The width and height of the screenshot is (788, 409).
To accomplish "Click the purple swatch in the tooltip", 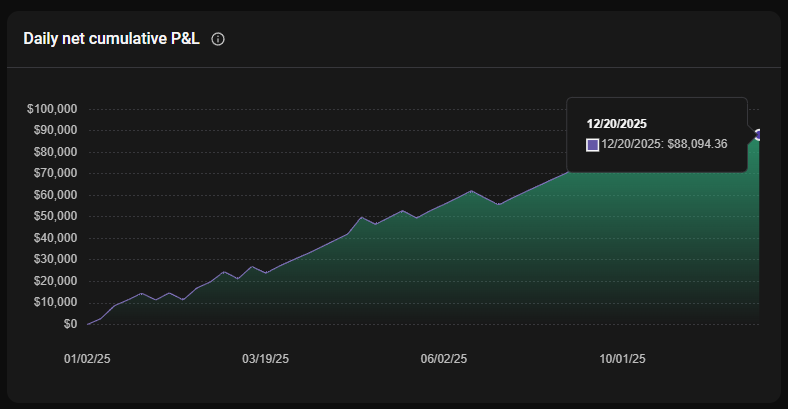I will pyautogui.click(x=592, y=145).
